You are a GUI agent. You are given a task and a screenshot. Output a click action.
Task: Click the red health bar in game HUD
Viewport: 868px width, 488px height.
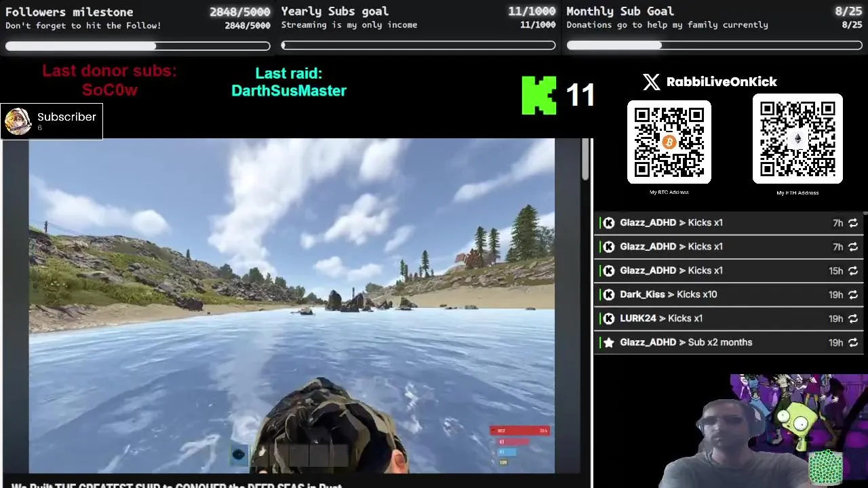[x=520, y=430]
